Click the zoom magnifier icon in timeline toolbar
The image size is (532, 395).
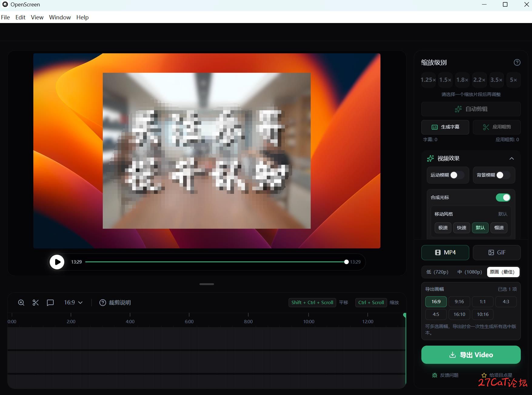(x=21, y=303)
